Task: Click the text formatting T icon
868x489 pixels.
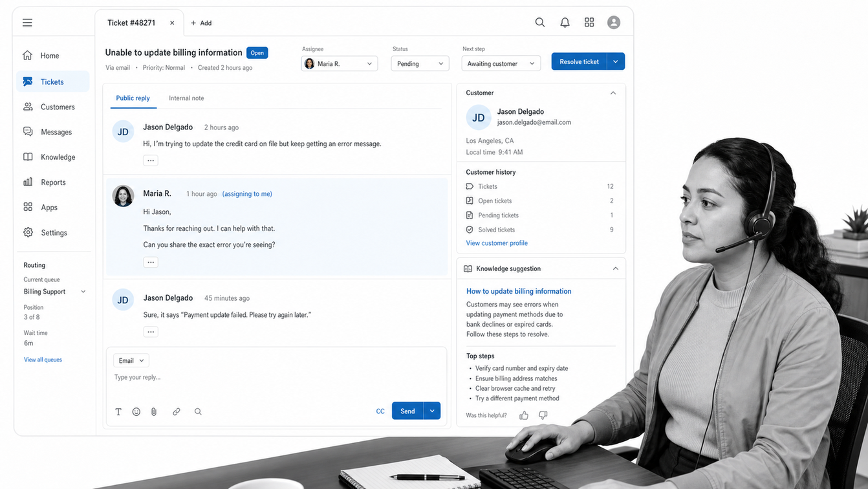Action: [118, 411]
